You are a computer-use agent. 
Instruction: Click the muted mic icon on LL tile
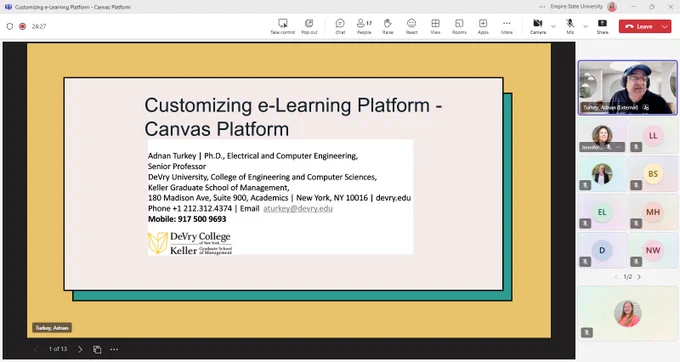[636, 147]
